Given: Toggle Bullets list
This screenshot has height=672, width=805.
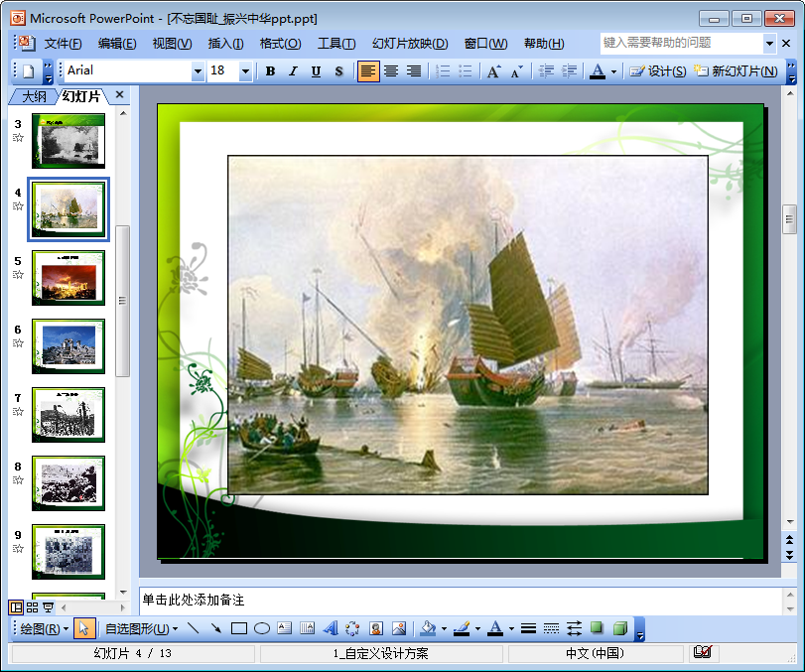Looking at the screenshot, I should coord(466,71).
